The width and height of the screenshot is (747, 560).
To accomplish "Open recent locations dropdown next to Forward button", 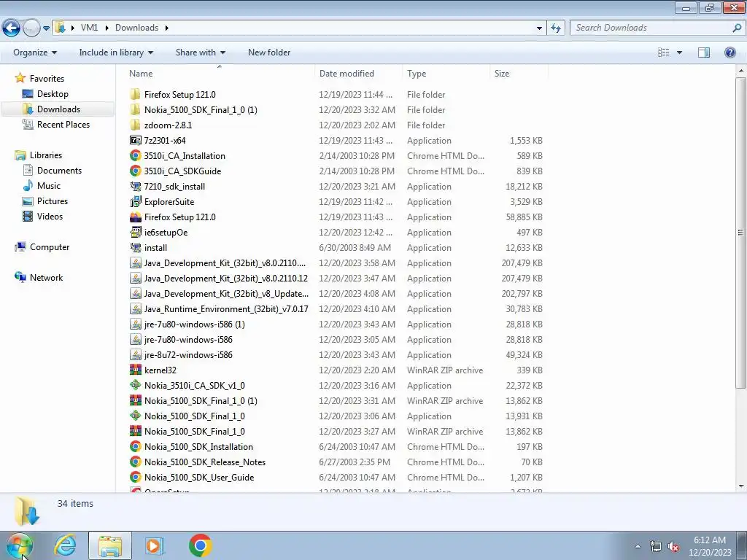I will coord(46,28).
